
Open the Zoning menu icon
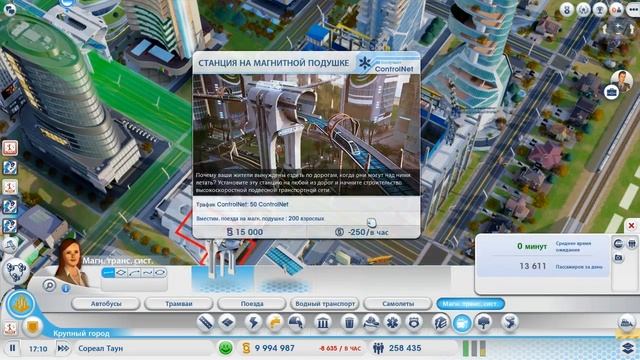point(227,322)
